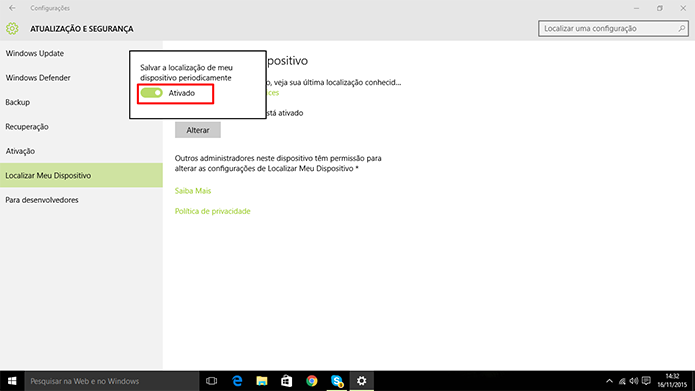This screenshot has height=391, width=695.
Task: Open the Política de privacidade link
Action: coord(212,211)
